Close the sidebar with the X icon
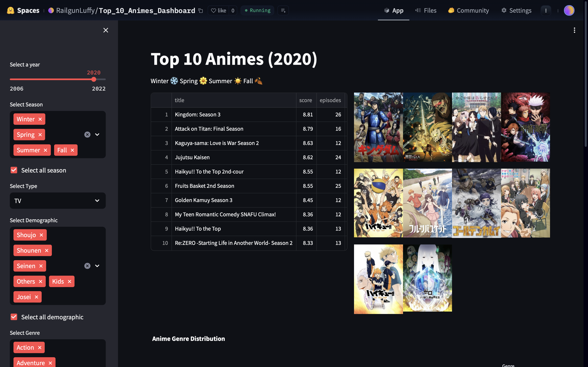 coord(106,30)
